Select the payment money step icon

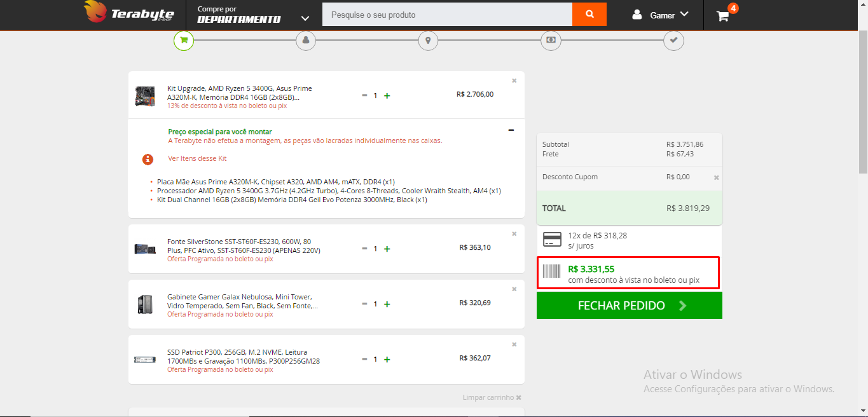tap(551, 41)
